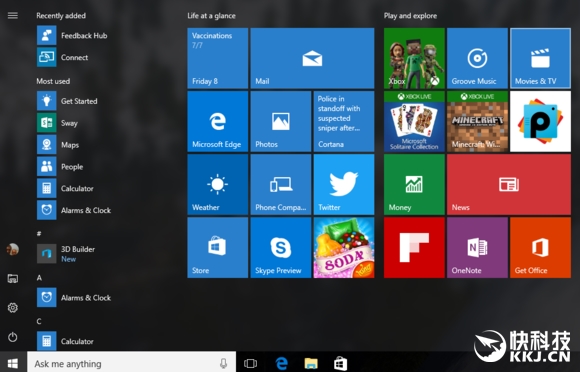Viewport: 580px width, 372px height.
Task: Open Settings gear in Start sidebar
Action: [13, 308]
